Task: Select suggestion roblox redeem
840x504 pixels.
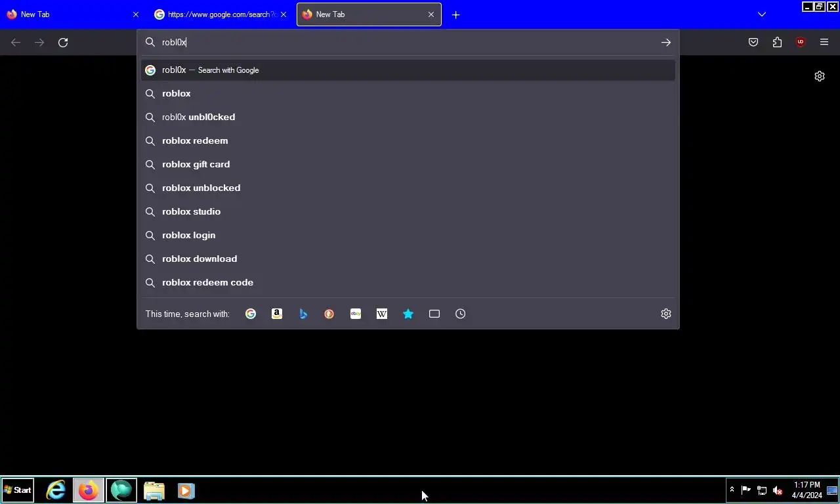Action: point(408,140)
